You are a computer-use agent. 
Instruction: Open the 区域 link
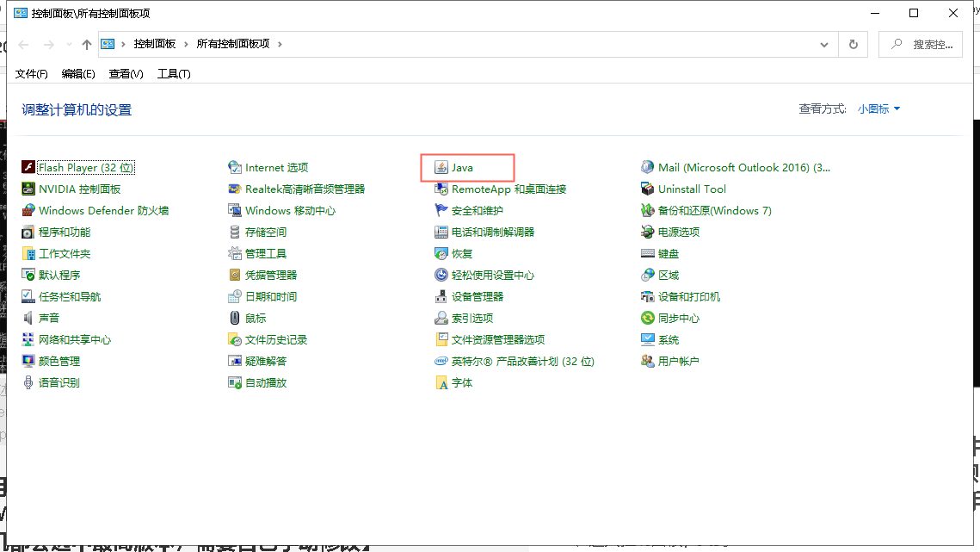[669, 276]
